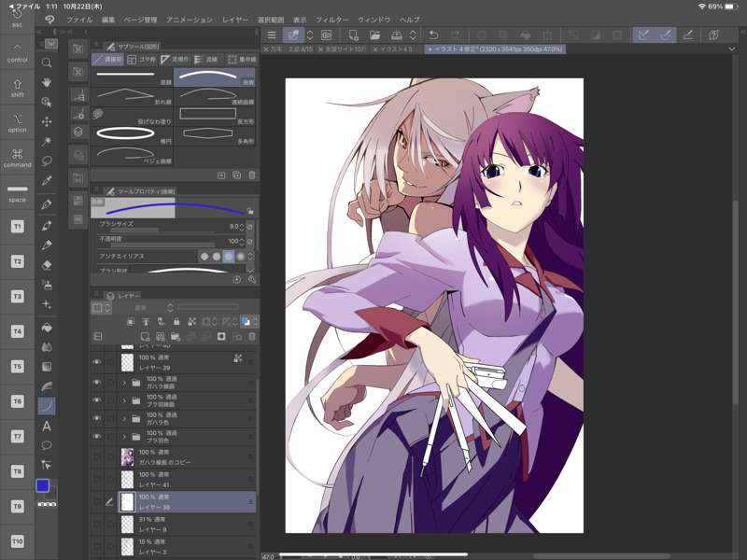Show the hidden 31% レイヤー 9 layer
The width and height of the screenshot is (747, 560).
pyautogui.click(x=97, y=525)
